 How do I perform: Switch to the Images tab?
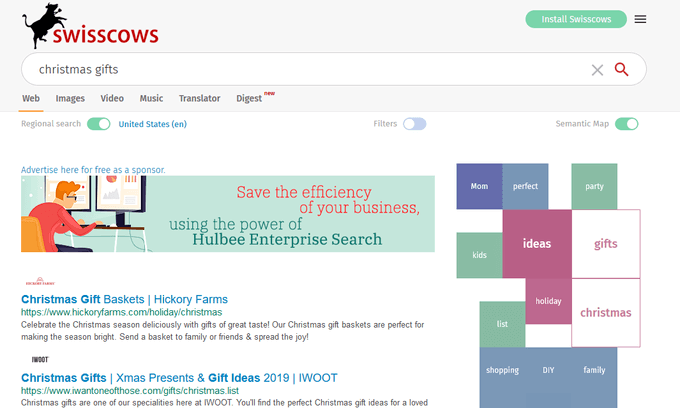click(x=70, y=98)
